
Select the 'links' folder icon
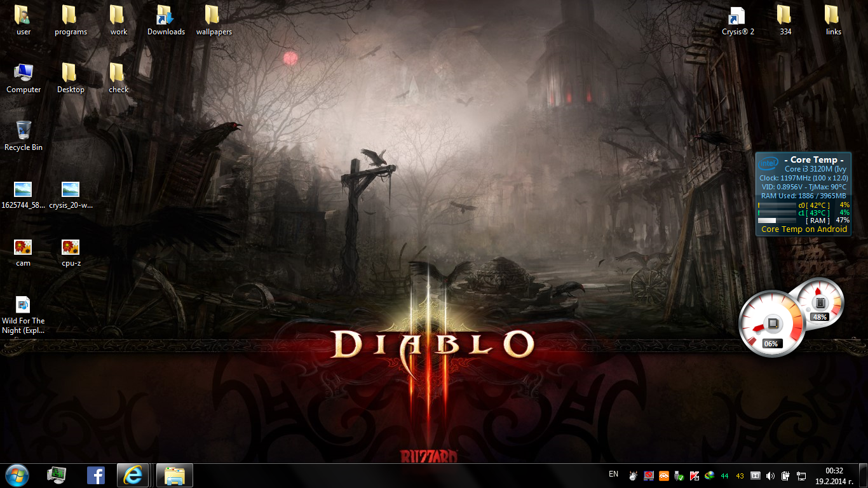[833, 20]
